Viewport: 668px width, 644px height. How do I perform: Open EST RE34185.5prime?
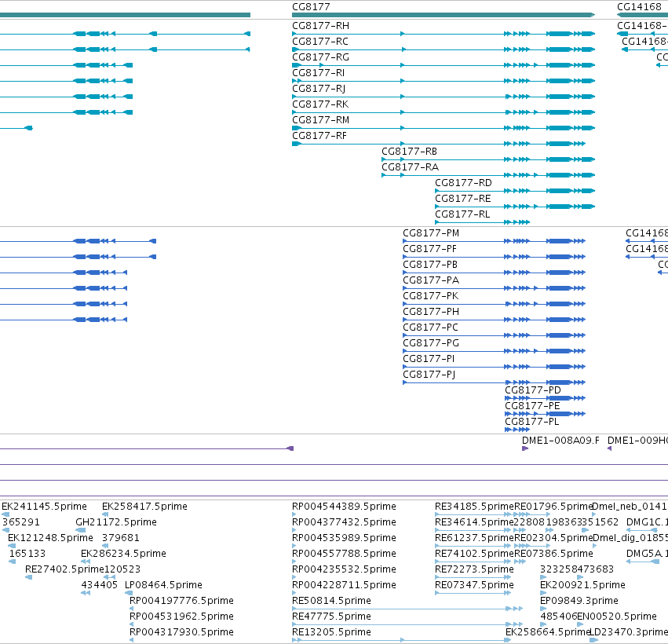(x=475, y=507)
